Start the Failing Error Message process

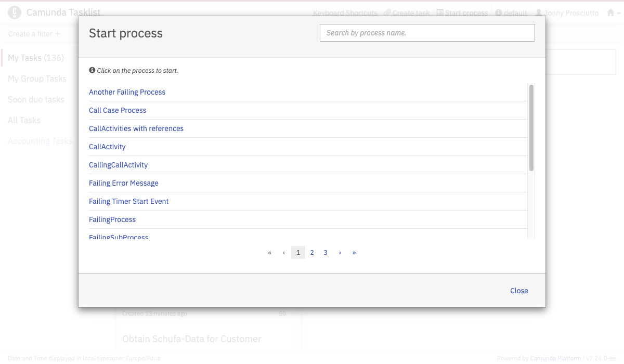tap(123, 183)
